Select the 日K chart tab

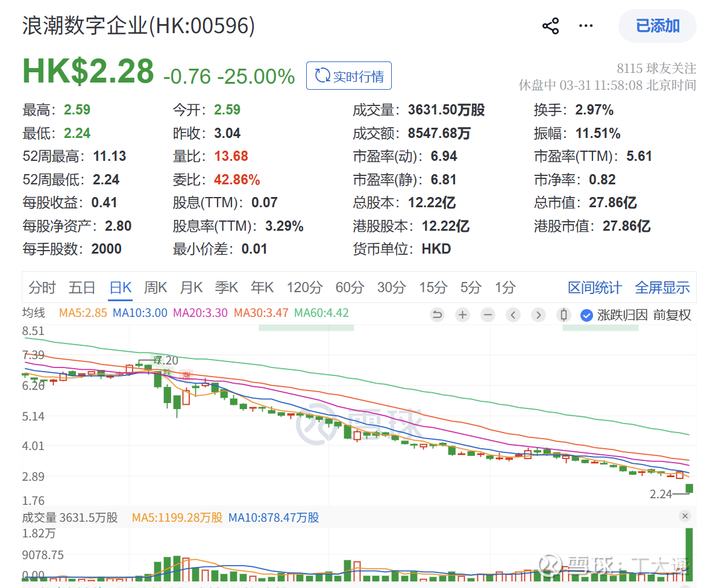pyautogui.click(x=121, y=287)
